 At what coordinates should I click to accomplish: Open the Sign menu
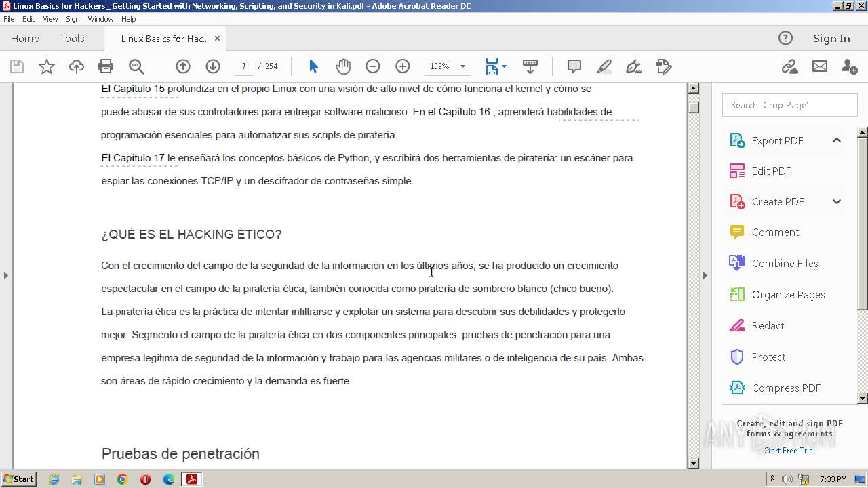[73, 19]
